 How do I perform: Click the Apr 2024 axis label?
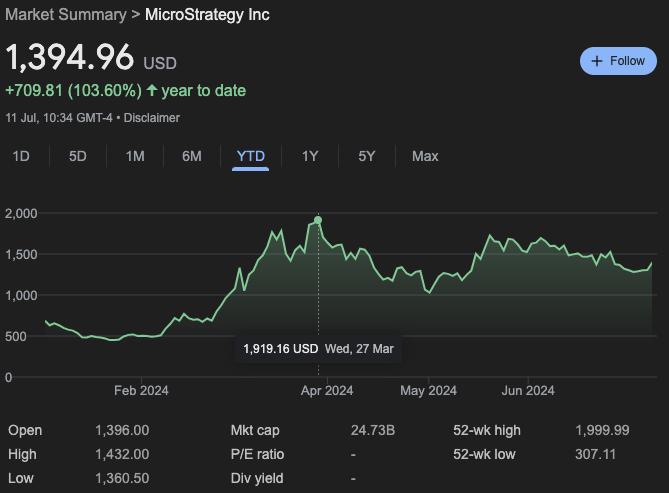[327, 391]
